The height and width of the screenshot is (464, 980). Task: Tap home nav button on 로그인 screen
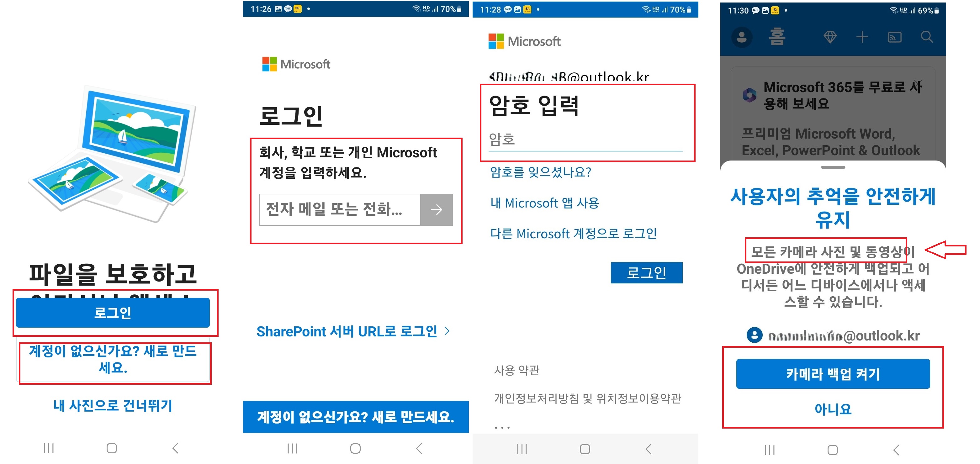click(x=355, y=448)
